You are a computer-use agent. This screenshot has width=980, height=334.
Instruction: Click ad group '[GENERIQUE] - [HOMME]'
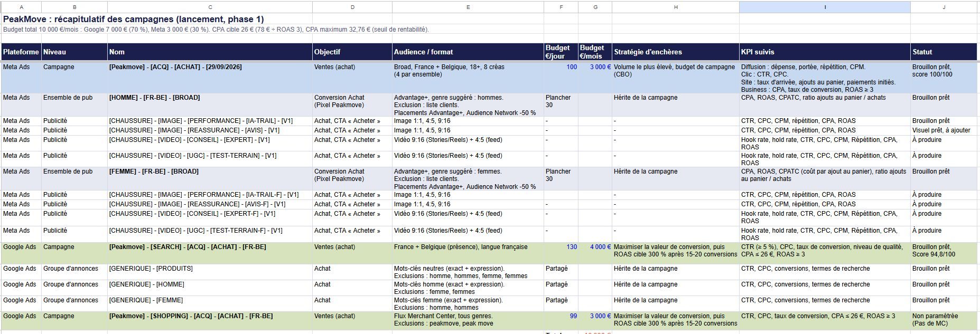(x=146, y=284)
